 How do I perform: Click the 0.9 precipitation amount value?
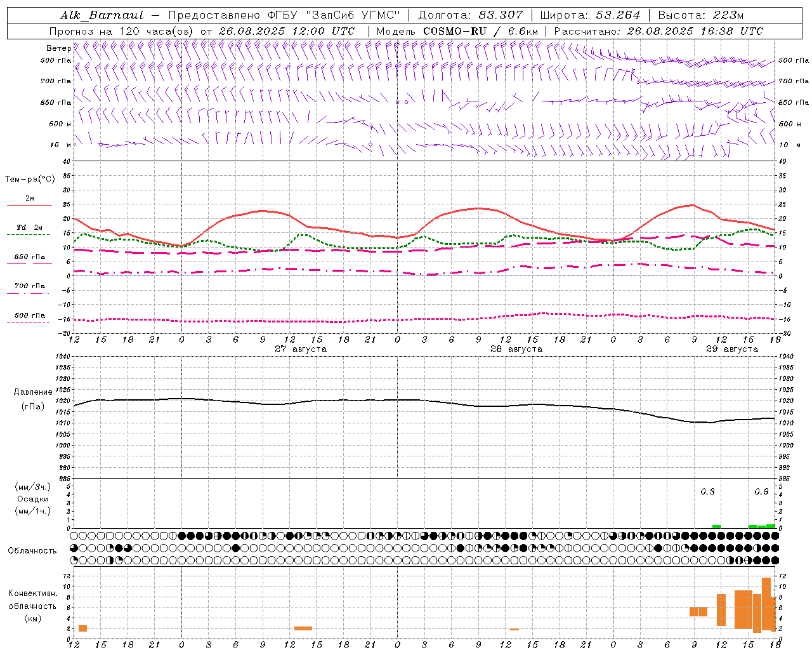(x=761, y=492)
